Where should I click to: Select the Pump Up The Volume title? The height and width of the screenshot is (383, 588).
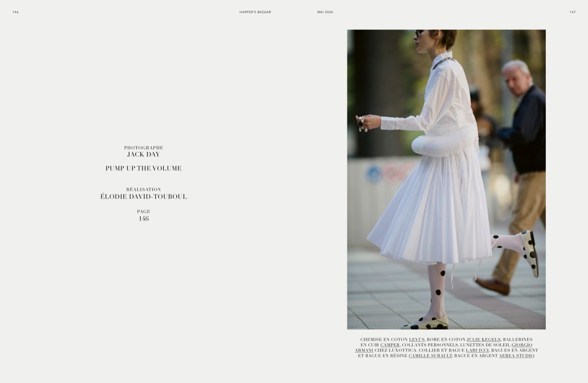tap(144, 168)
